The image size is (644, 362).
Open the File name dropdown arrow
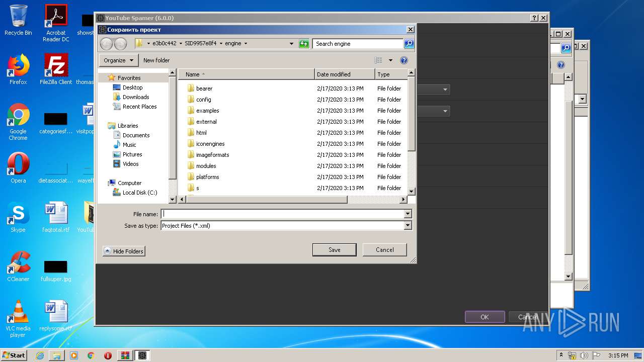(x=408, y=214)
